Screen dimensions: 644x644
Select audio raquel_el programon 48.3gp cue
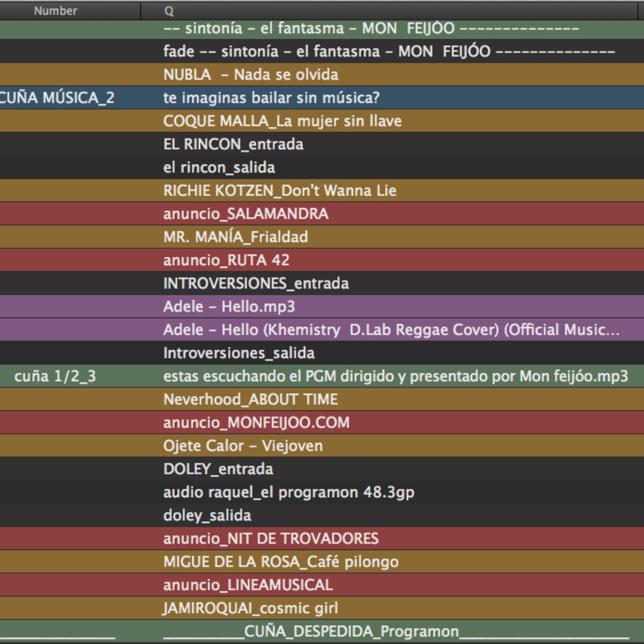coord(289,492)
